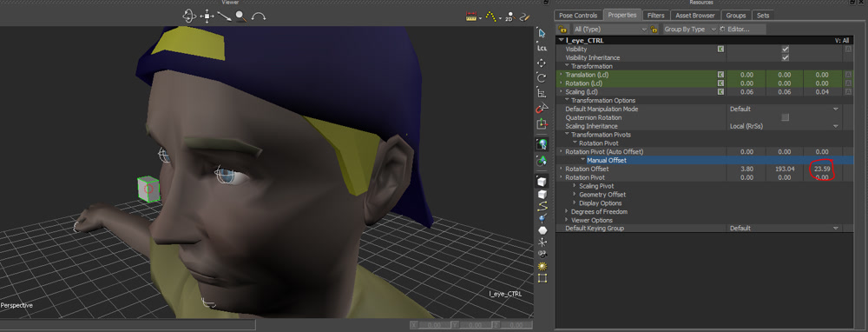Click the sketch pencil icon in Viewer
Screen dimensions: 868x332
click(x=524, y=17)
